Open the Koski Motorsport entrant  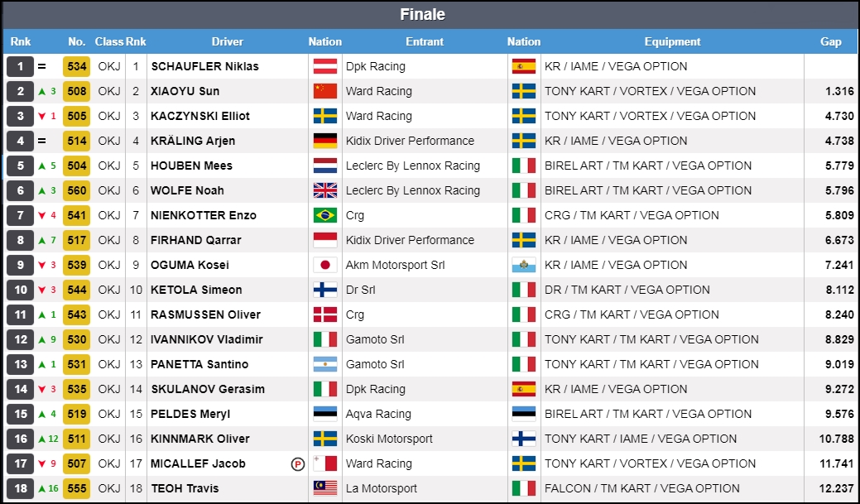click(390, 439)
